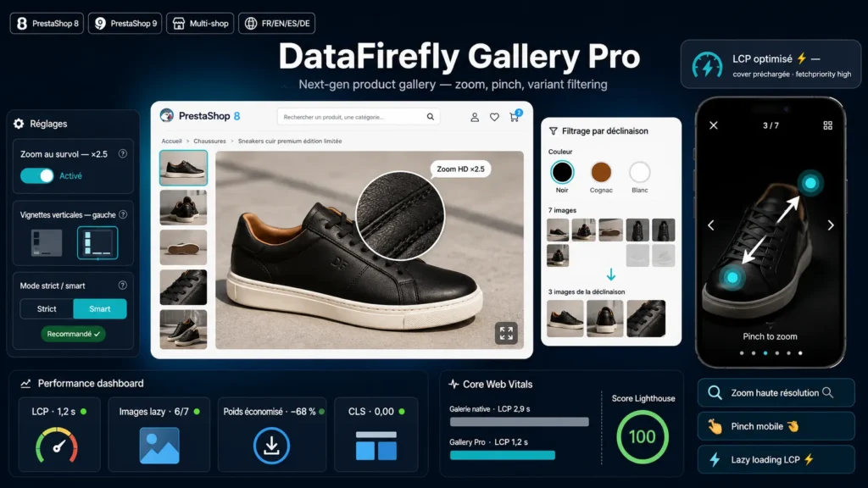
Task: Select the Multi-shop badge
Action: coord(200,23)
